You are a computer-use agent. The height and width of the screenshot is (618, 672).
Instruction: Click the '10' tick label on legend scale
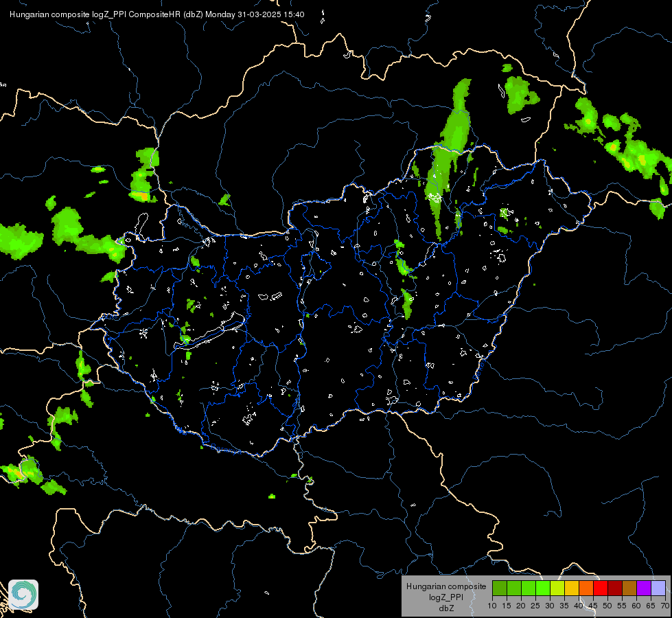coord(492,606)
